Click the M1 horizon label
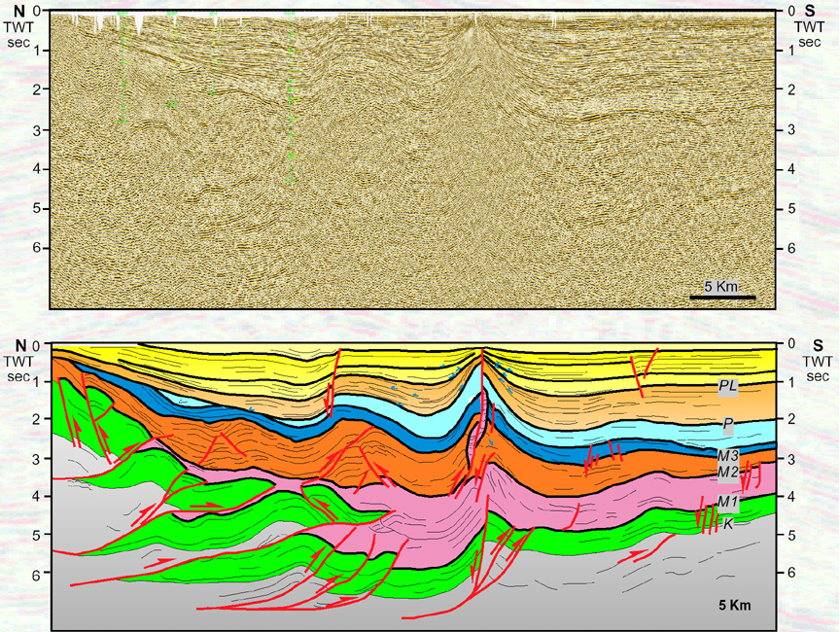 (x=728, y=503)
